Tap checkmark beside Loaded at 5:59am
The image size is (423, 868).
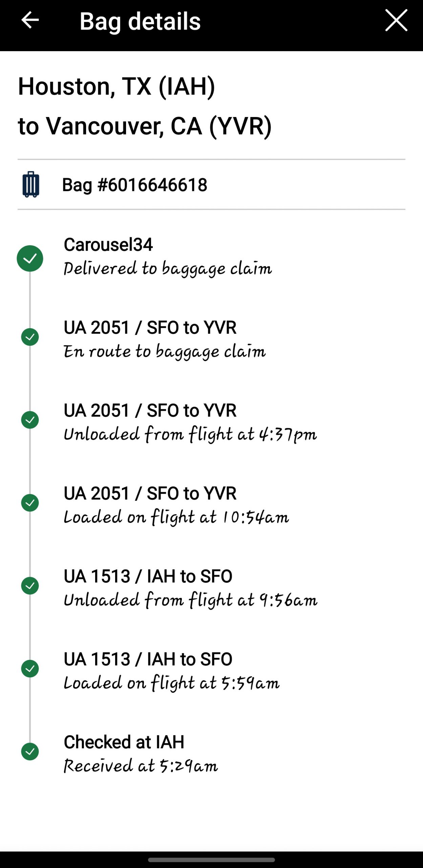point(30,668)
